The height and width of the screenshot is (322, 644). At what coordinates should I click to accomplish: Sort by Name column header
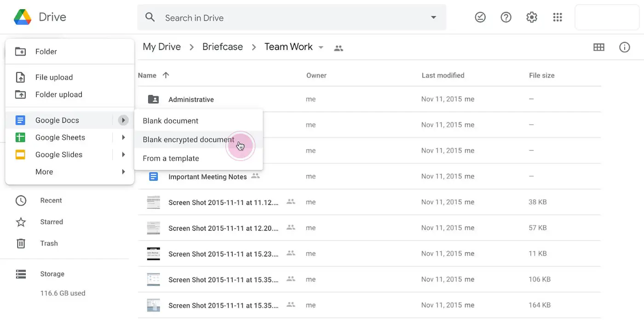click(147, 75)
